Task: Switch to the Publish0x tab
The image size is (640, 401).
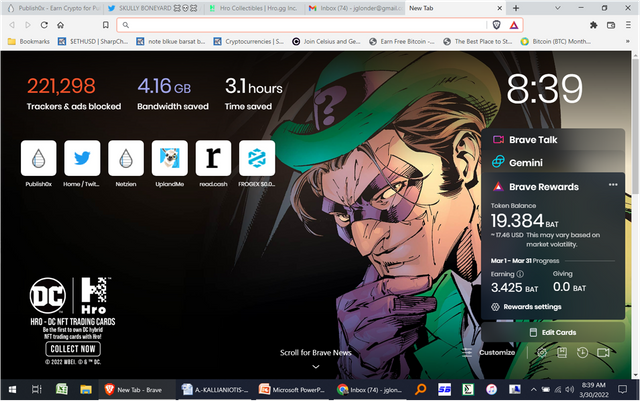Action: 53,8
